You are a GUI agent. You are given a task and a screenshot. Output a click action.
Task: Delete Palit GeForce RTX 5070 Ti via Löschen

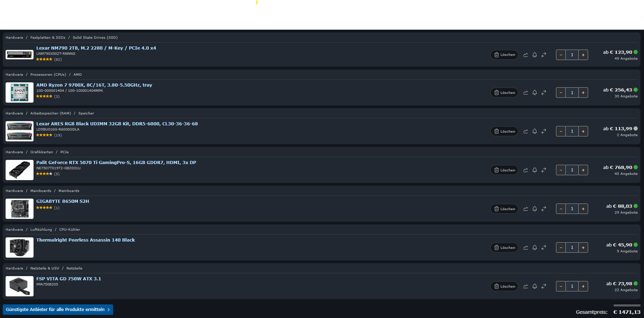(x=504, y=170)
